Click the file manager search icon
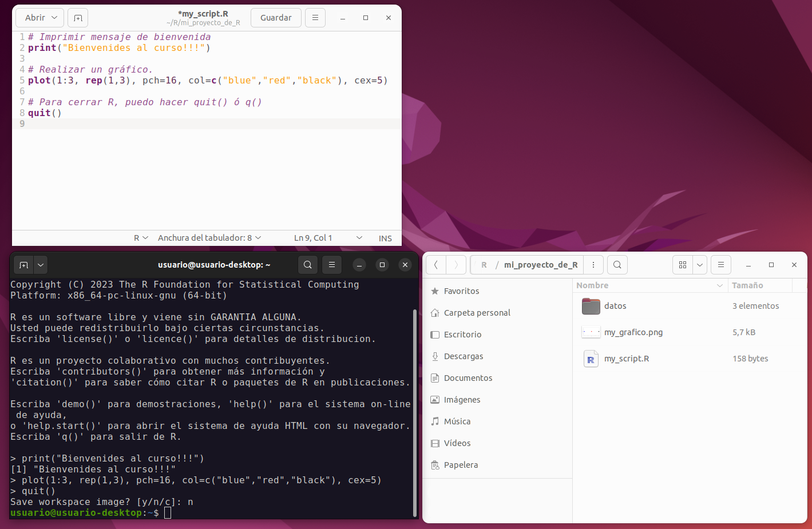 [617, 265]
